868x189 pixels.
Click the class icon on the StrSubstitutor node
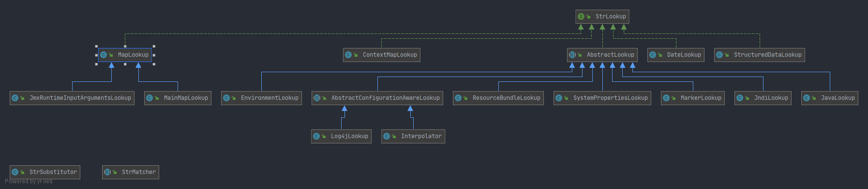click(x=15, y=172)
